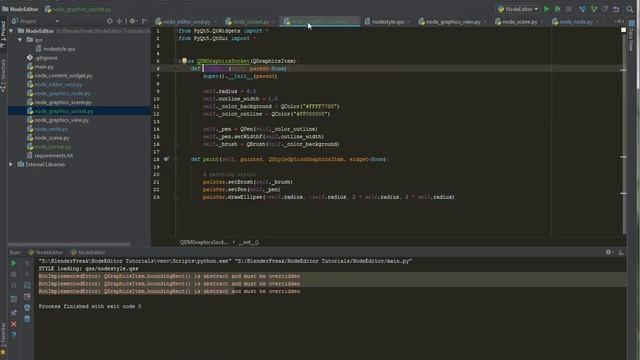Click NodeEditor in navigation bar
The width and height of the screenshot is (640, 360).
click(x=20, y=9)
